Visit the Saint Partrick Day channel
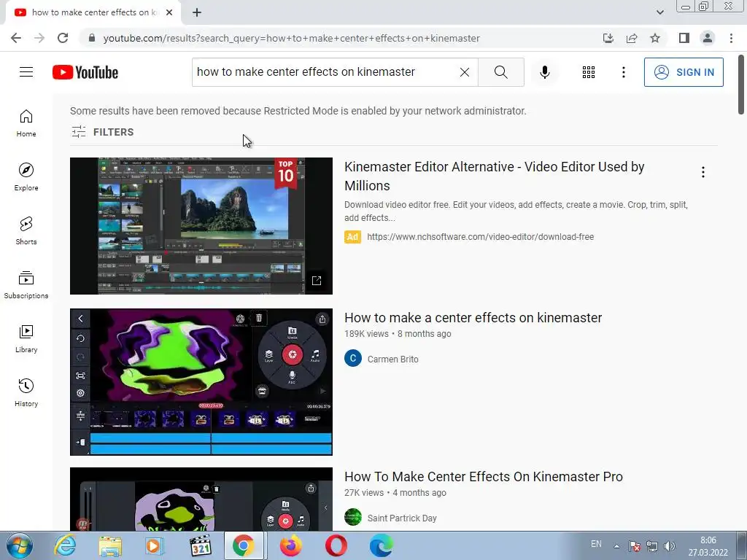The width and height of the screenshot is (747, 560). coord(402,518)
